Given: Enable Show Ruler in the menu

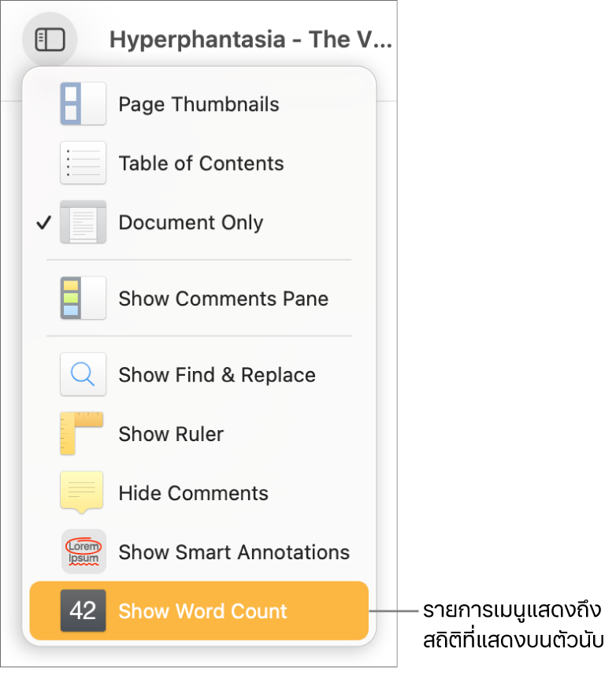Looking at the screenshot, I should point(171,434).
